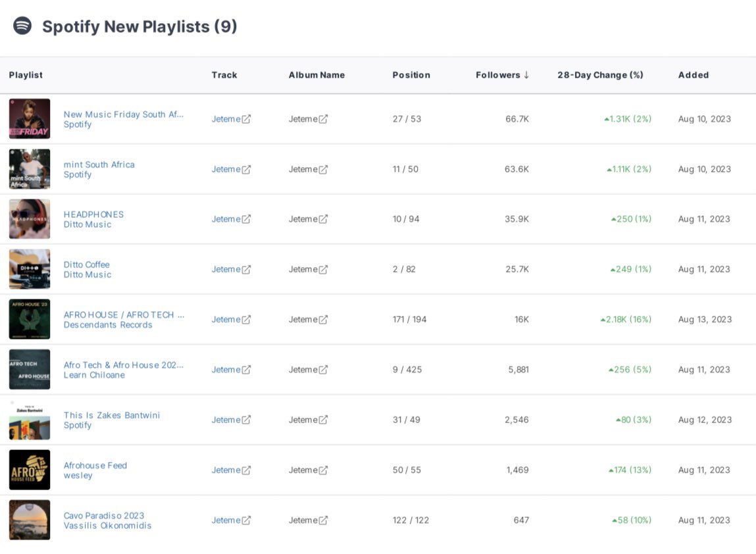Click the 28-Day Change (%) column header

[x=600, y=75]
